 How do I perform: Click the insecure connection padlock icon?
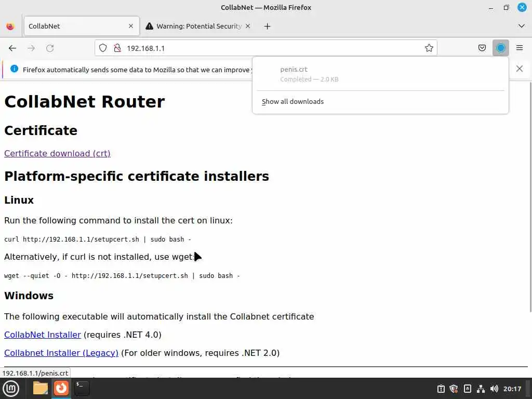(x=117, y=48)
